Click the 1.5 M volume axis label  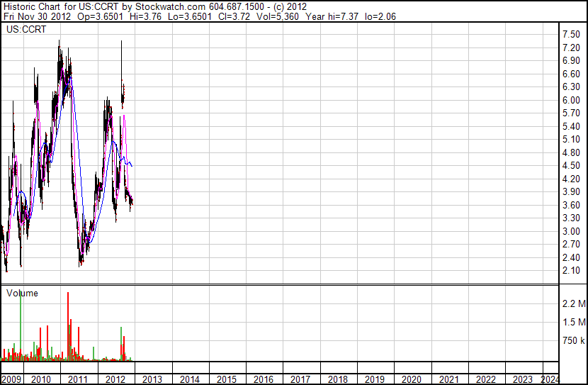point(574,322)
